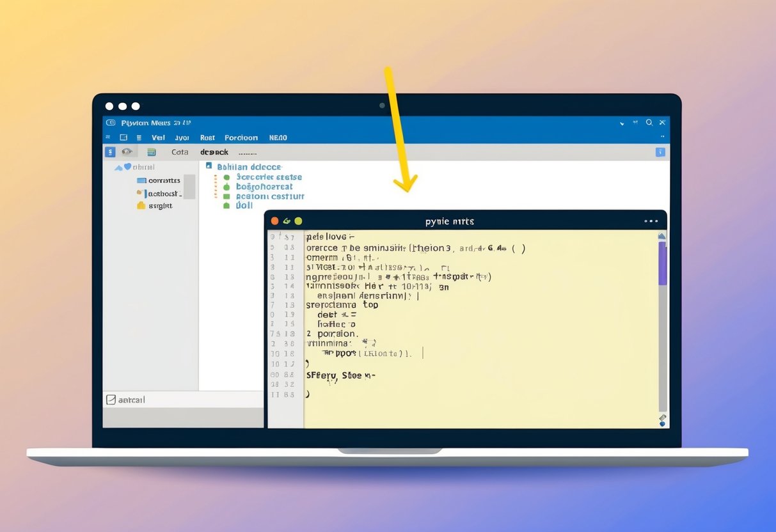Open the pceloni cstturr file link
This screenshot has height=532, width=776.
coord(271,196)
